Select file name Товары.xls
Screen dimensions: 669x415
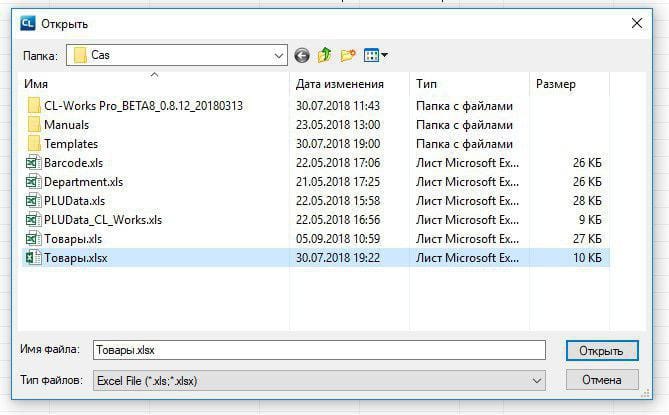tap(73, 239)
